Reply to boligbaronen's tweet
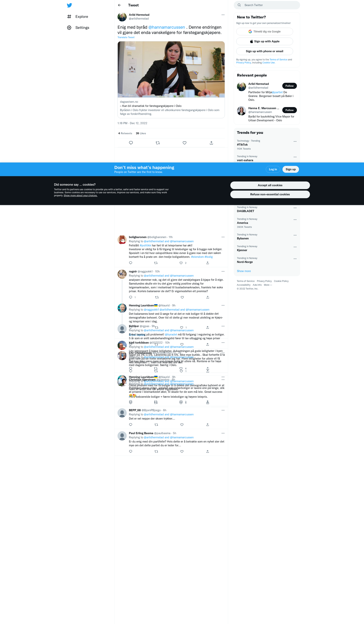The image size is (364, 624). coord(131,263)
